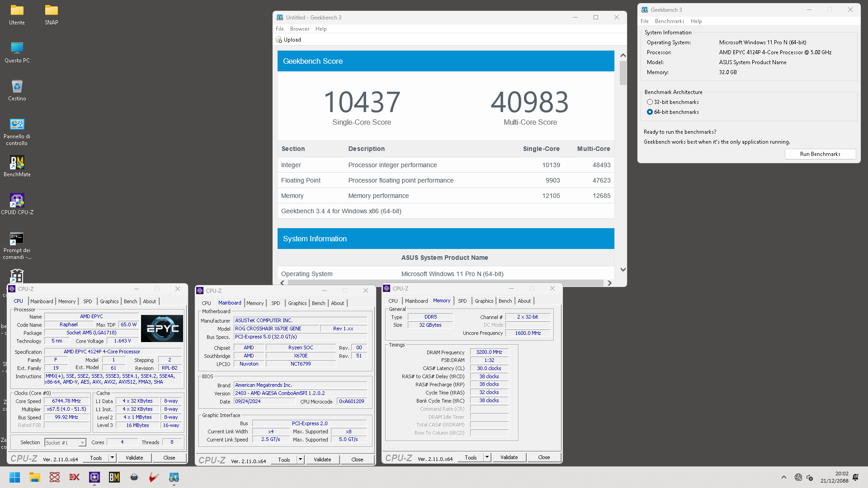The image size is (868, 488).
Task: Click Validate in the Mainboard window
Action: (x=322, y=460)
